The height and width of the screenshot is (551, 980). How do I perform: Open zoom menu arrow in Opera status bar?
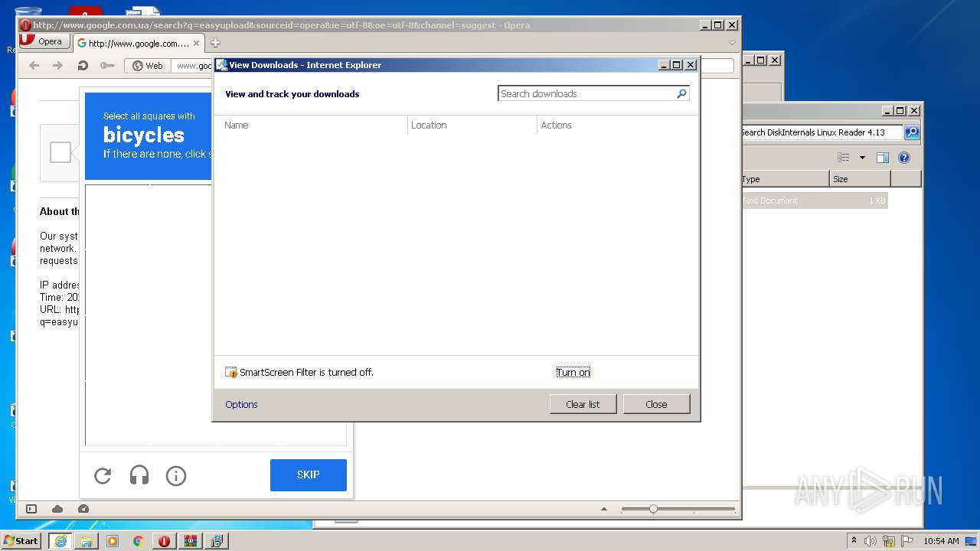coord(604,509)
